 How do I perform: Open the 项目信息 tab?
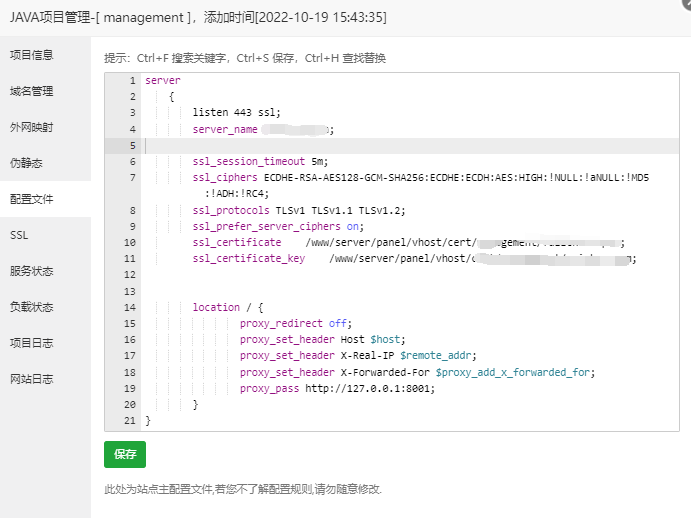point(32,55)
